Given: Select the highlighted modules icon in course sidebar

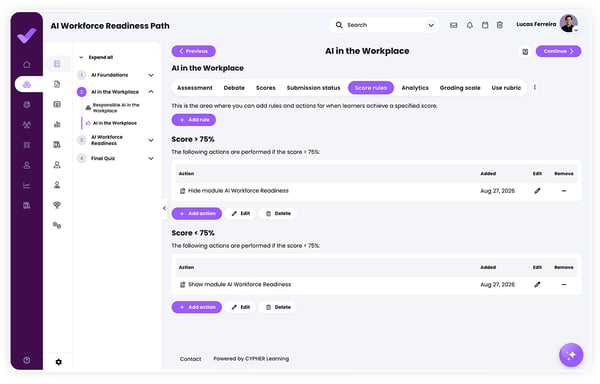Looking at the screenshot, I should click(x=57, y=63).
